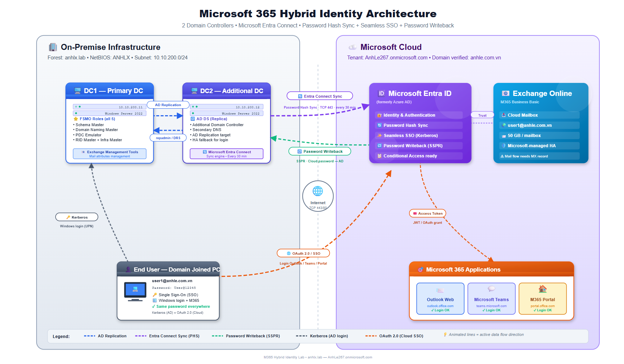Viewport: 624px width, 364px height.
Task: Open the portal.office.com link
Action: [x=543, y=306]
